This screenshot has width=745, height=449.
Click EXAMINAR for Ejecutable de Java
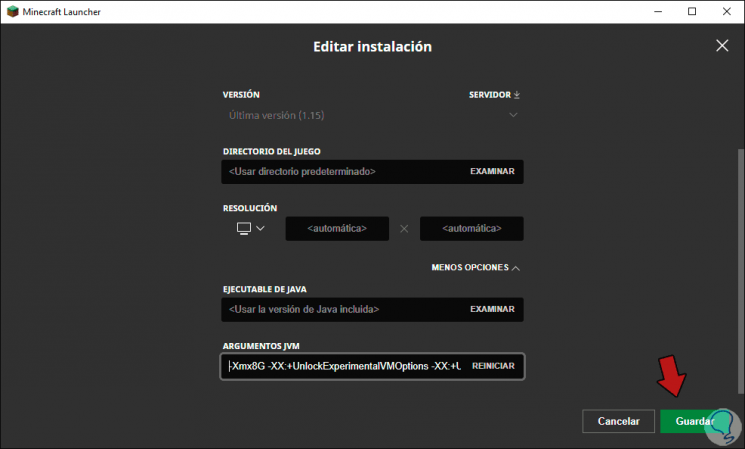(492, 309)
